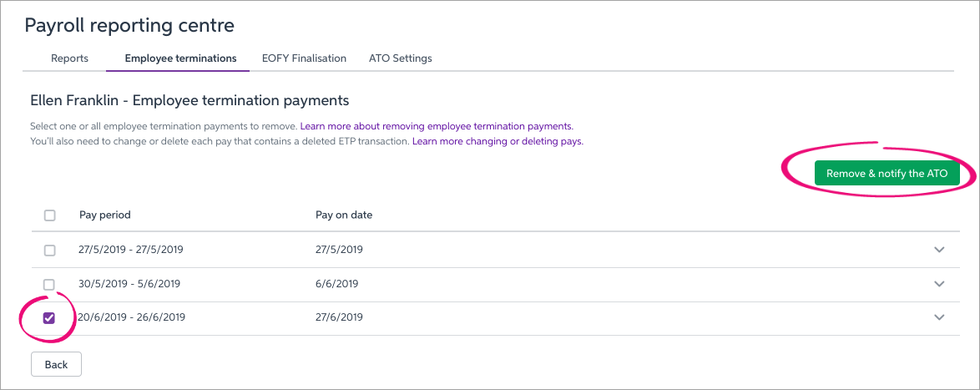This screenshot has height=390, width=980.
Task: Click the 27/6/2019 pay on date cell
Action: point(339,317)
